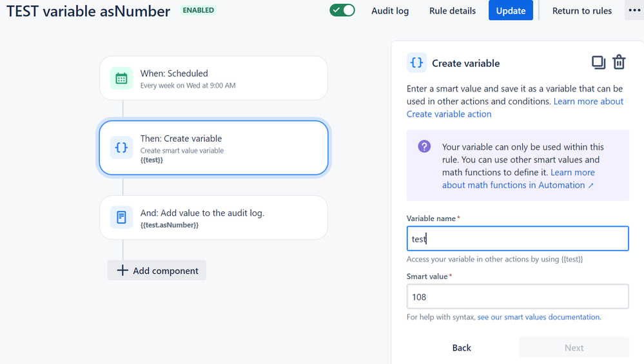Open Rule details
The height and width of the screenshot is (364, 644).
(x=453, y=11)
